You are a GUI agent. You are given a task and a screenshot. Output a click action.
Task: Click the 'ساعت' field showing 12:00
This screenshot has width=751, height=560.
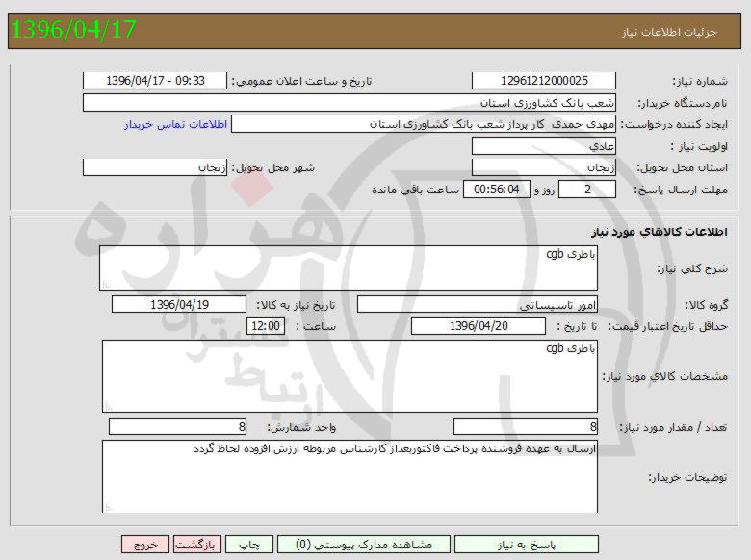click(x=266, y=326)
